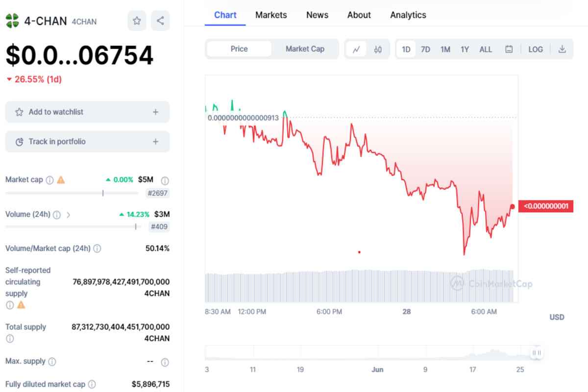
Task: Add to watchlist button
Action: [87, 112]
